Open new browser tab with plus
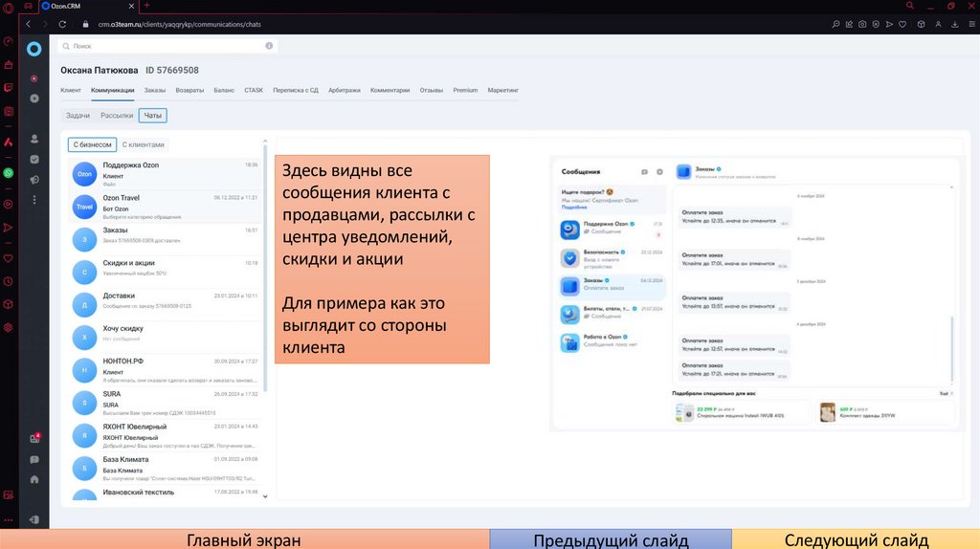Image resolution: width=980 pixels, height=549 pixels. [146, 6]
